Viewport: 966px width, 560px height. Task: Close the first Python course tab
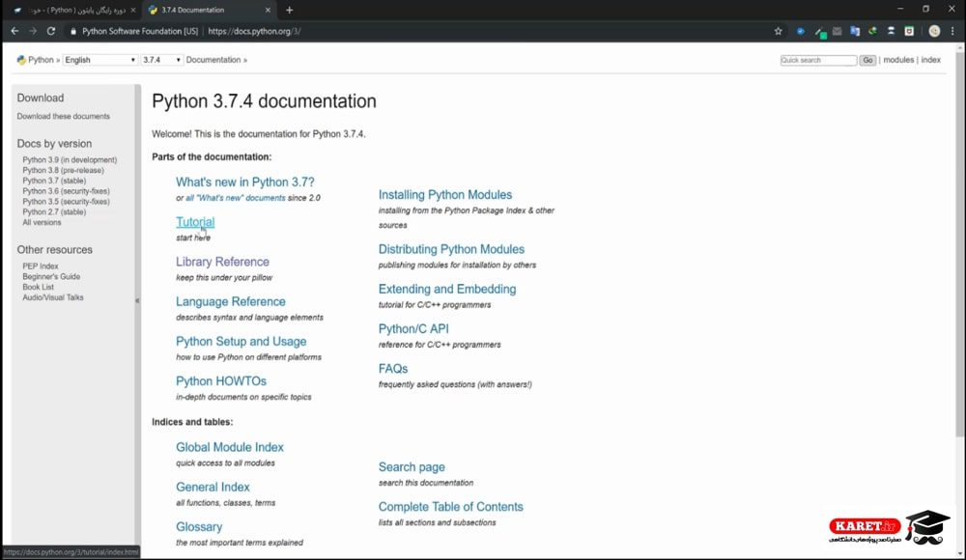click(133, 10)
